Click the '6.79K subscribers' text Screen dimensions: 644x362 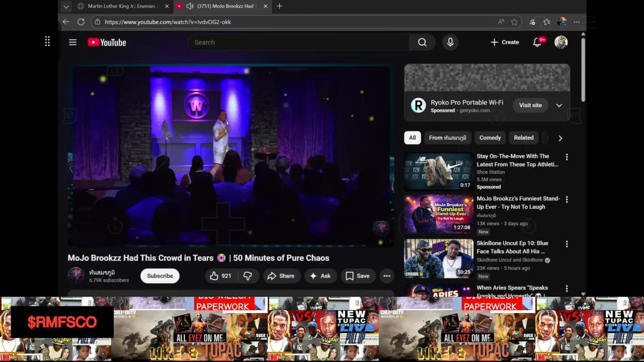point(109,281)
